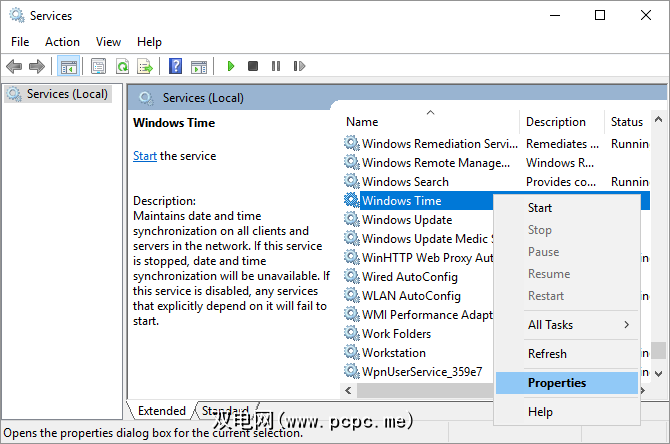Click the Back arrow in the toolbar
This screenshot has width=670, height=444.
(x=14, y=66)
